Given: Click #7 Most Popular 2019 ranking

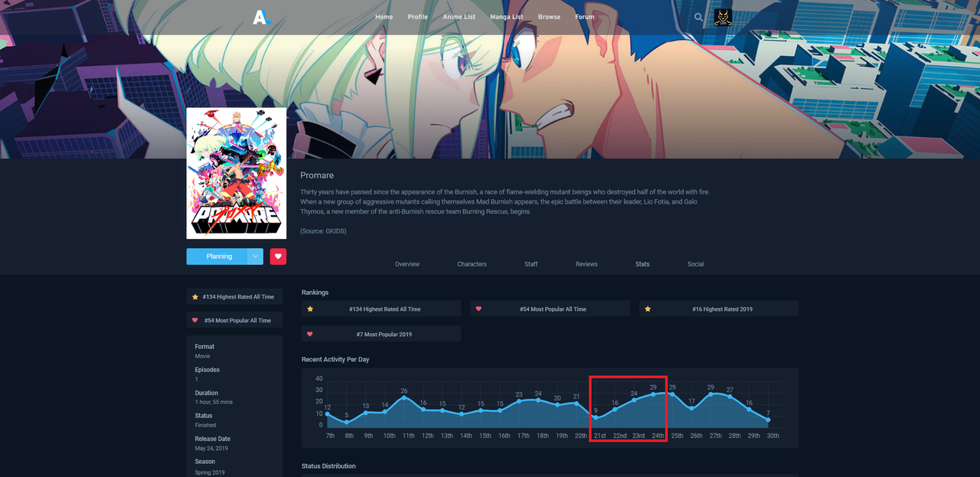Looking at the screenshot, I should click(x=381, y=334).
